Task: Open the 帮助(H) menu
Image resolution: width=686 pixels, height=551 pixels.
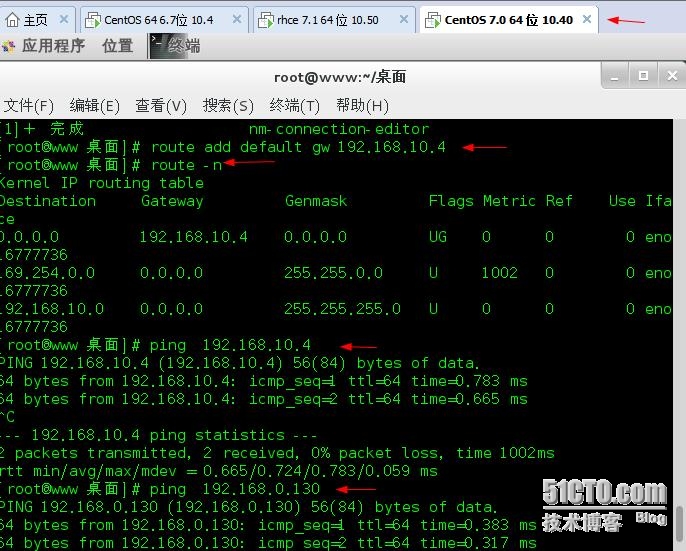Action: [362, 105]
